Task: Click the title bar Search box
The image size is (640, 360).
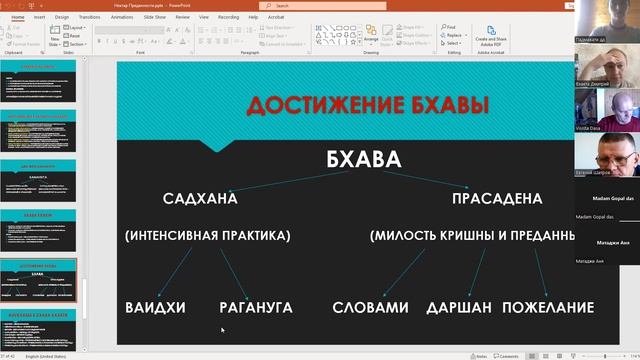Action: pos(322,6)
